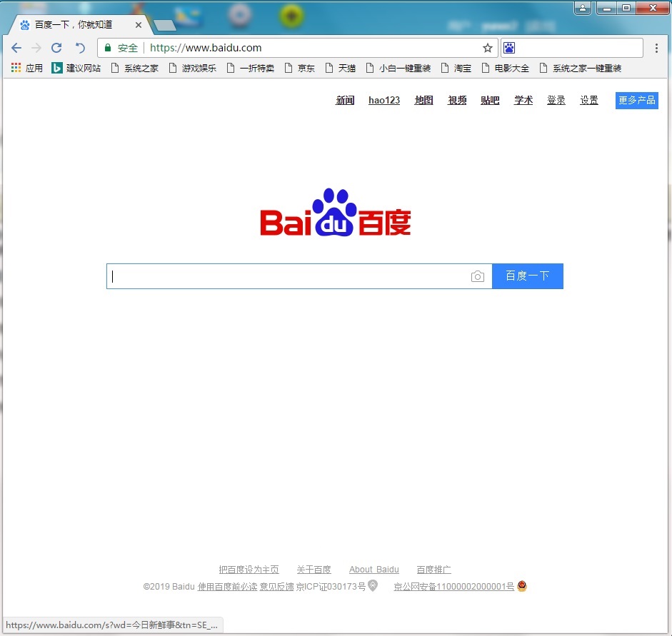Open a new tab with the tab button
Screen dimensions: 672x636
[165, 25]
